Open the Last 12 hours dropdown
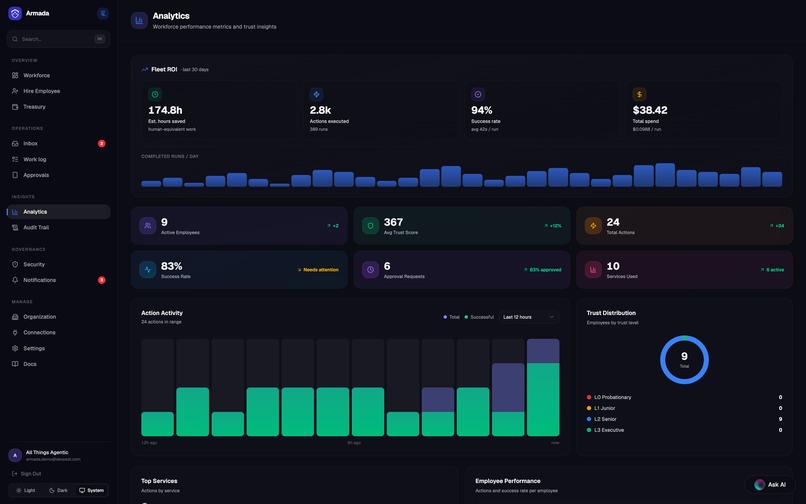This screenshot has height=504, width=806. tap(529, 317)
